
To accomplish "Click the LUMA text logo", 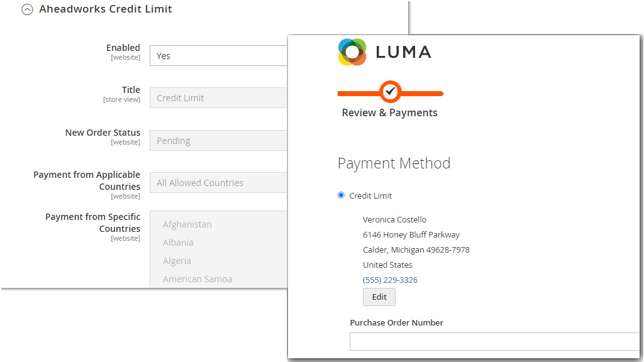I will 403,52.
